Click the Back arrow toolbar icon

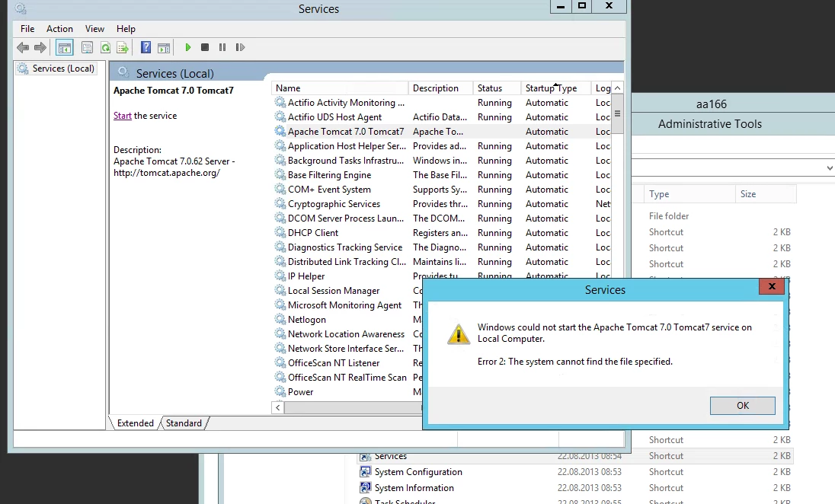(23, 47)
